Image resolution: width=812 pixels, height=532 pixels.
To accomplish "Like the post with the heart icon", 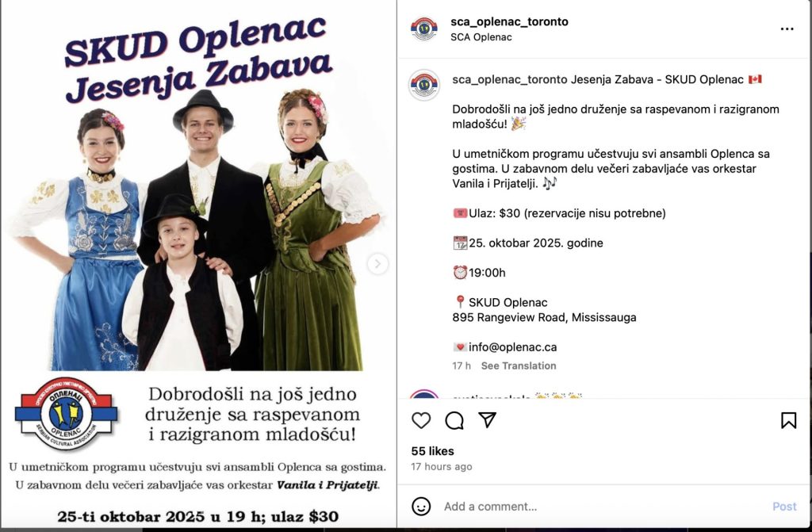I will click(421, 421).
